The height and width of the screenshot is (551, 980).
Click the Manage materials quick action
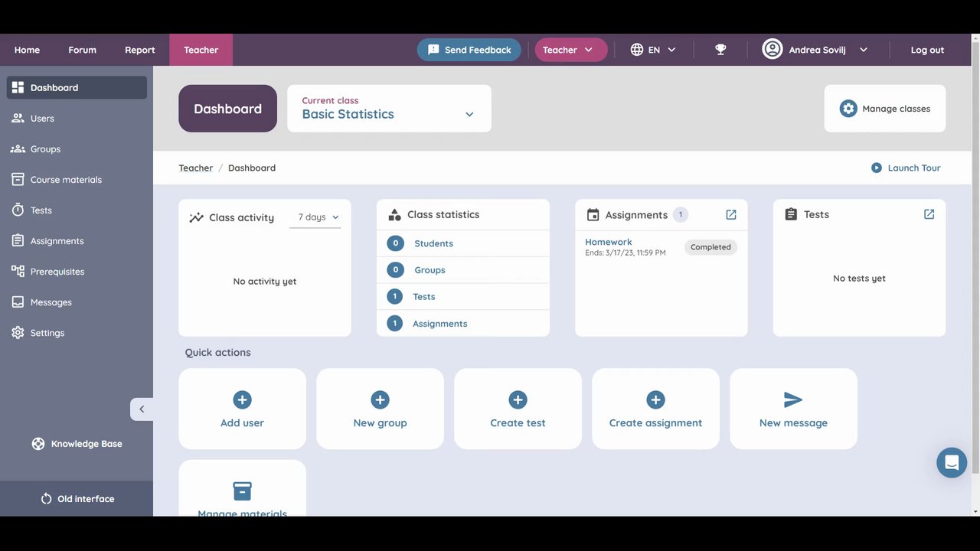242,490
